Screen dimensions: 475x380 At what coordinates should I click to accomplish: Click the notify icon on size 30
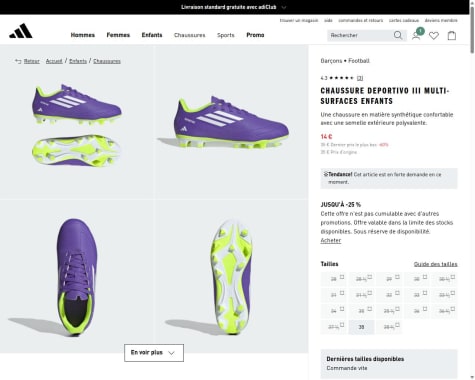pos(425,277)
